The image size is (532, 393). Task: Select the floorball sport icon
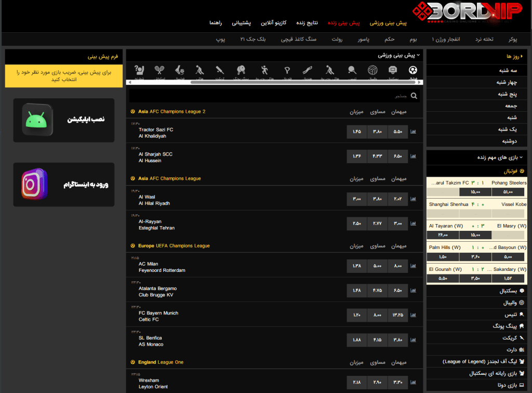(287, 70)
